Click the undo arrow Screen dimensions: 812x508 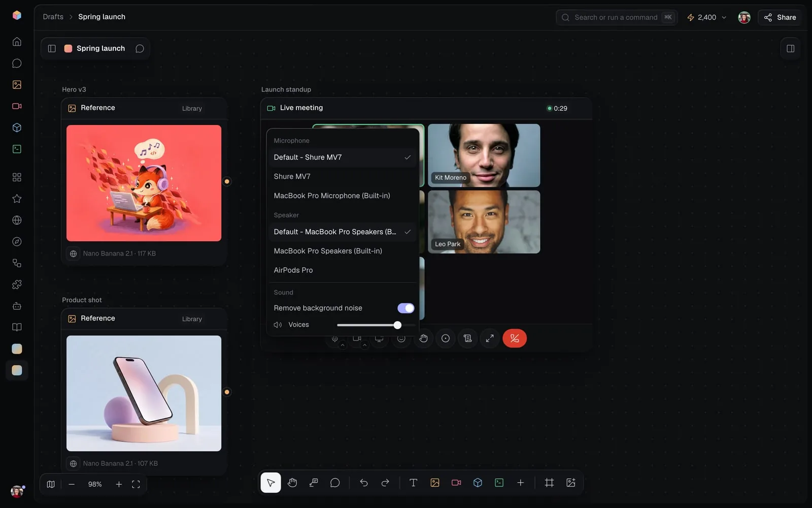point(363,483)
